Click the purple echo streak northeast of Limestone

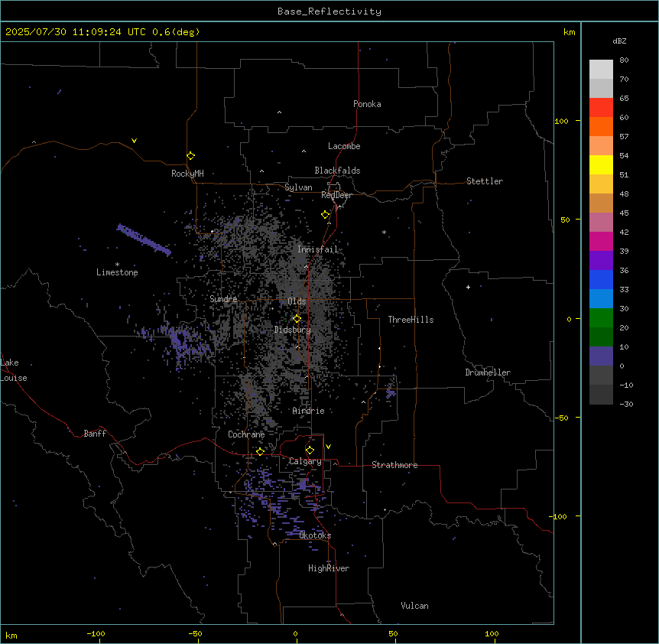pyautogui.click(x=144, y=240)
